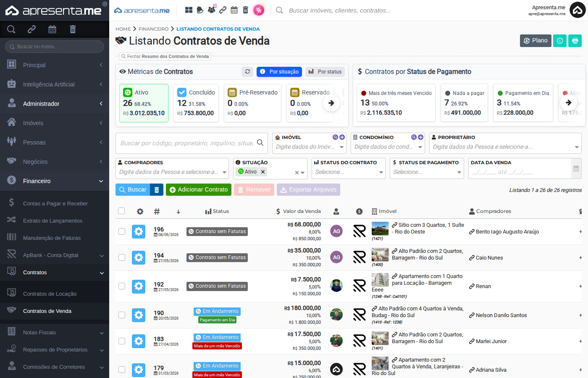Screen dimensions: 588x378
Task: Open the COMPRADORES dropdown
Action: point(172,172)
